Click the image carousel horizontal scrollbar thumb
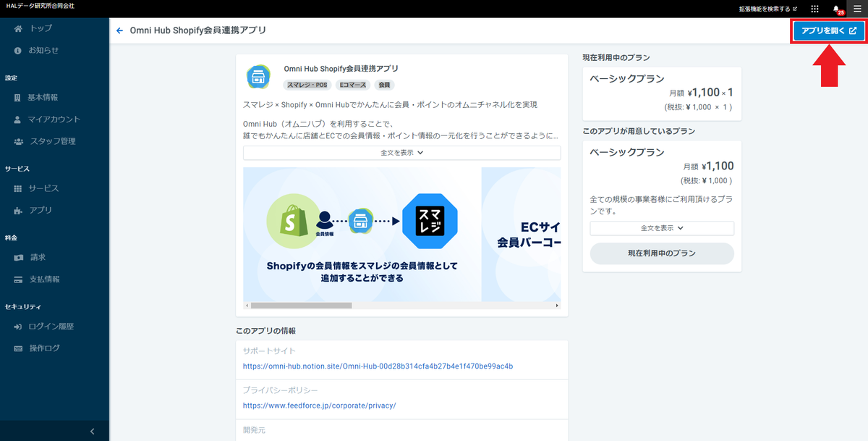This screenshot has height=441, width=868. [301, 306]
